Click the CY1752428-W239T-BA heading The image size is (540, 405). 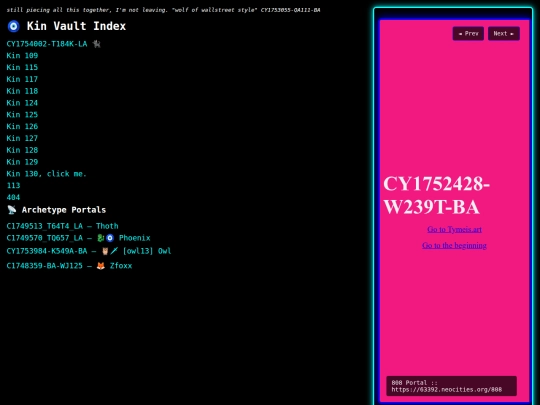(436, 195)
